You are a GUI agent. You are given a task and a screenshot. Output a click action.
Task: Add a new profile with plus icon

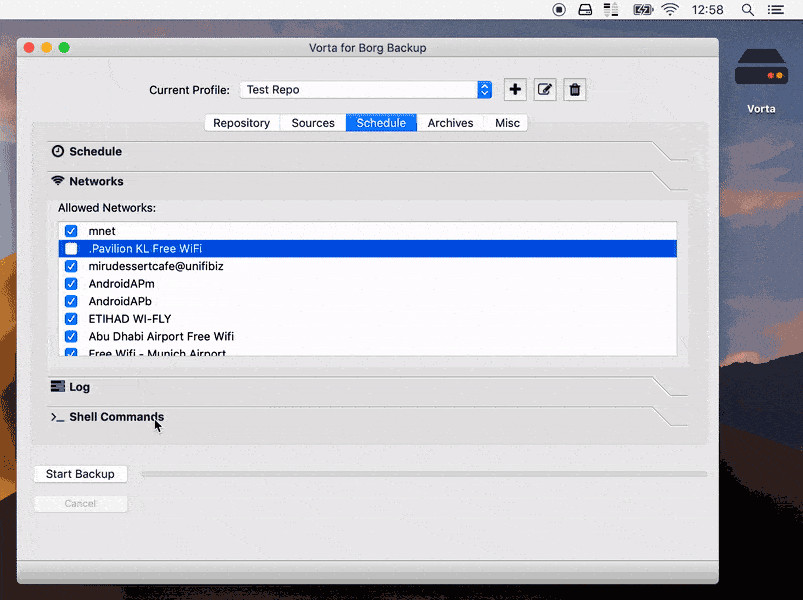pyautogui.click(x=515, y=90)
